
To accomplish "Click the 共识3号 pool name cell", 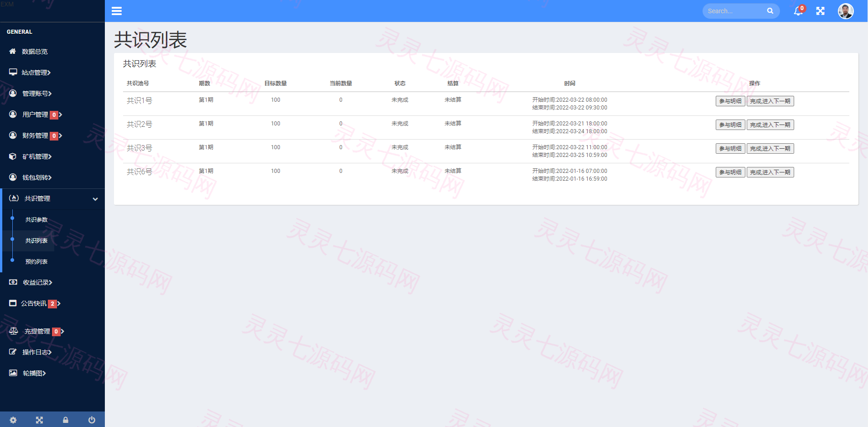I will 139,148.
